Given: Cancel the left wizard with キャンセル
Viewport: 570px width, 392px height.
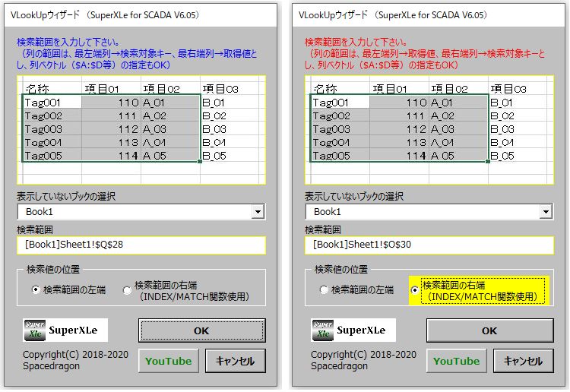Looking at the screenshot, I should pyautogui.click(x=235, y=361).
